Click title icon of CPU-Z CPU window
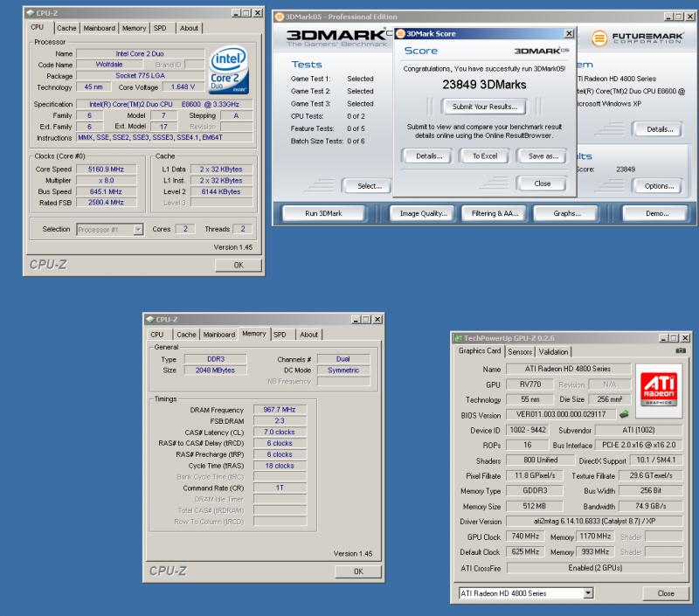Screen dimensions: 699x616 [x=31, y=13]
